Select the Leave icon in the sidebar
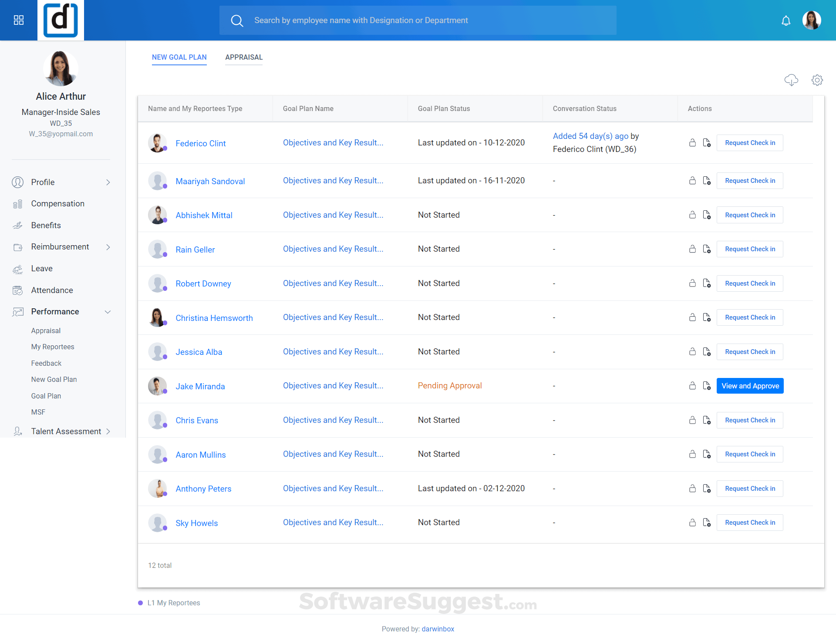This screenshot has height=644, width=836. coord(18,269)
